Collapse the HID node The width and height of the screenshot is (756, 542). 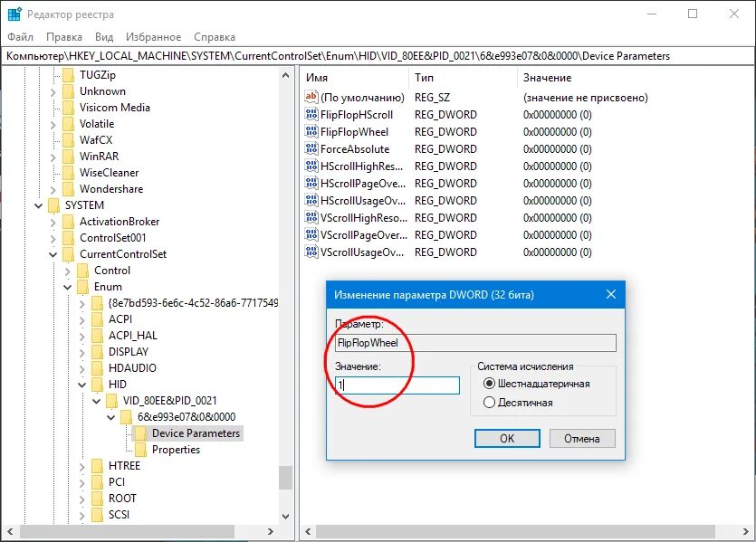(x=82, y=385)
